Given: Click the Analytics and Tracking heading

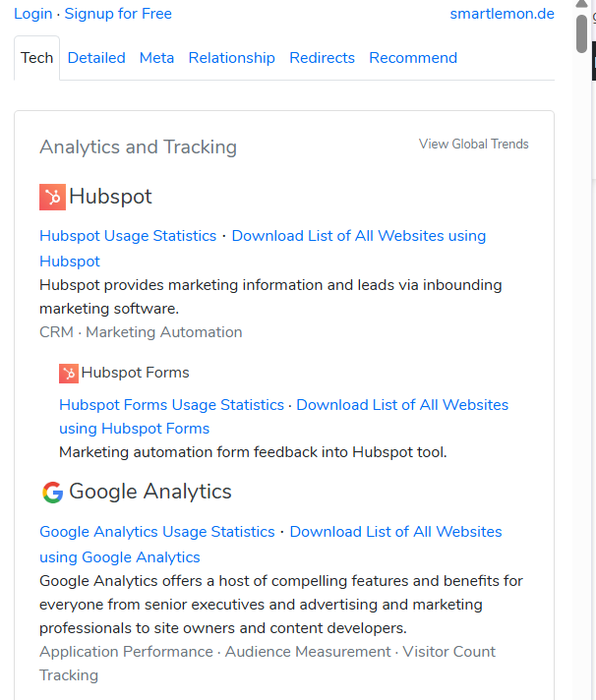Looking at the screenshot, I should coord(138,146).
